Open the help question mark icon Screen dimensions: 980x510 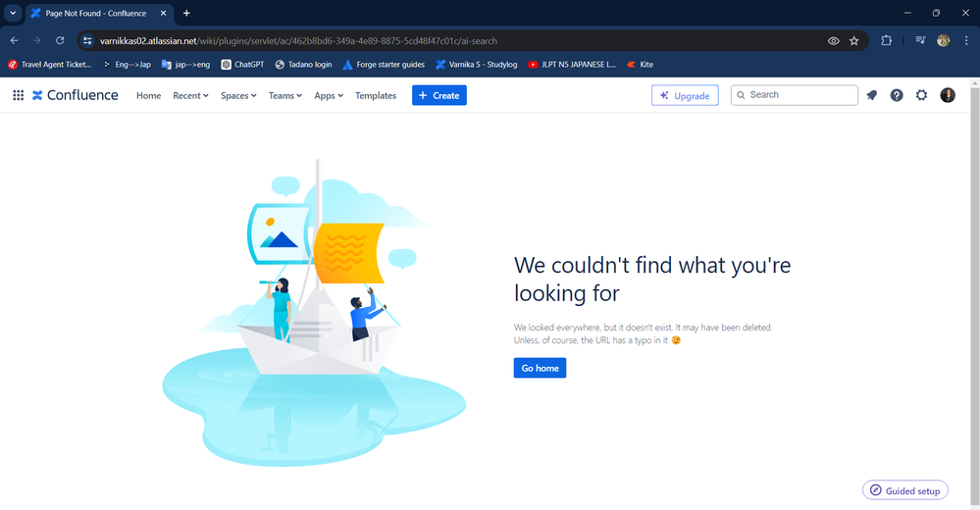897,95
